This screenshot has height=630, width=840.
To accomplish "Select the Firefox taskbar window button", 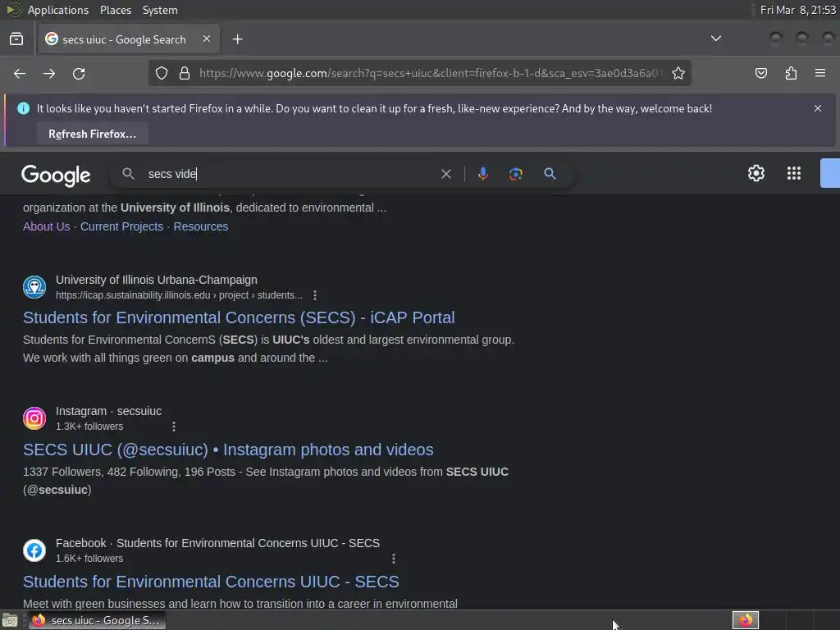I will 97,620.
